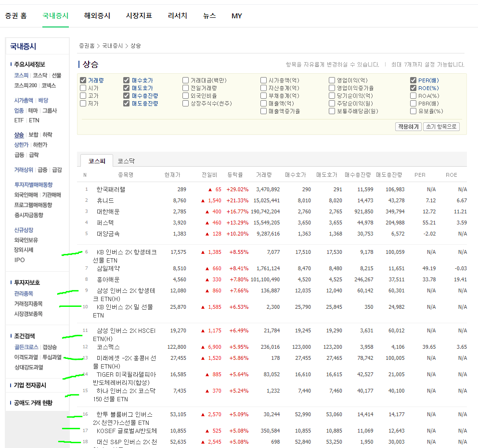Click 투자자별매매동향 in the sidebar
This screenshot has width=478, height=448.
pos(33,185)
